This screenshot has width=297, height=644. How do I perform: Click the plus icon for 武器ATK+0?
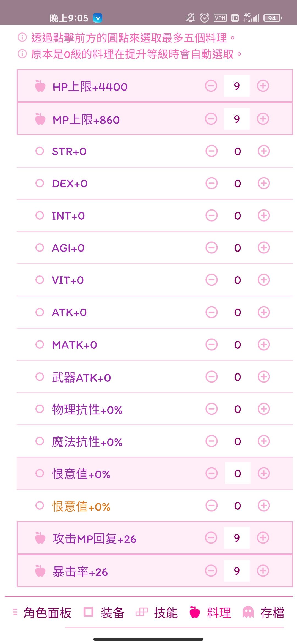[264, 377]
